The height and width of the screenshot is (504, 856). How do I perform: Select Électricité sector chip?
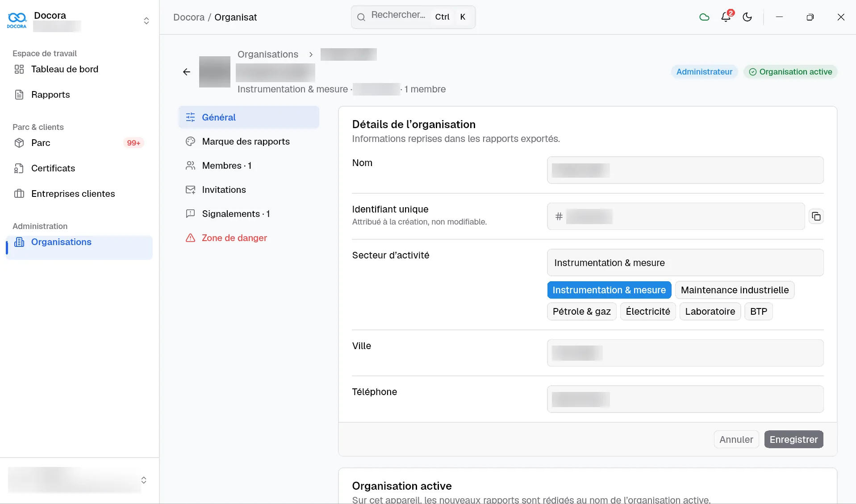[x=648, y=312]
